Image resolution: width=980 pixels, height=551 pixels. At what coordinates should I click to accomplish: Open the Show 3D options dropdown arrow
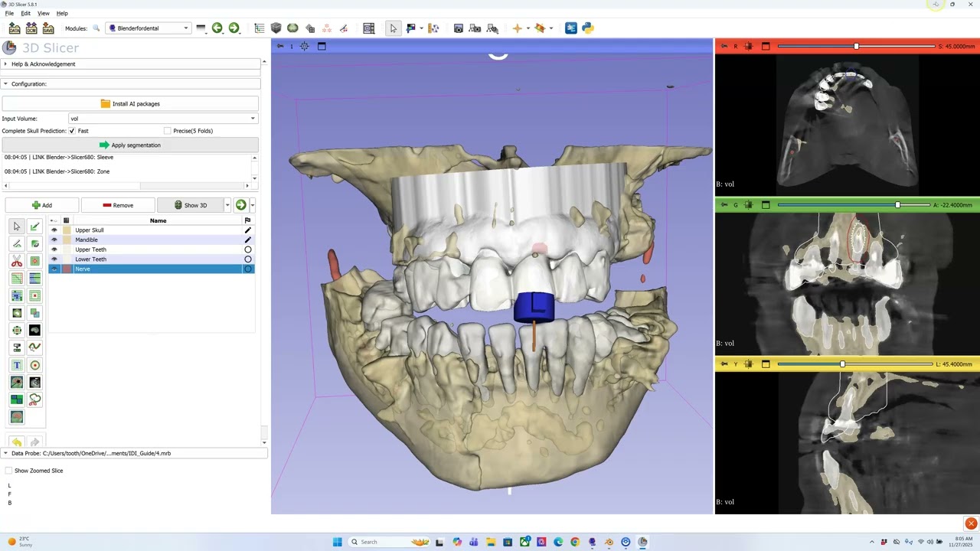(x=227, y=205)
